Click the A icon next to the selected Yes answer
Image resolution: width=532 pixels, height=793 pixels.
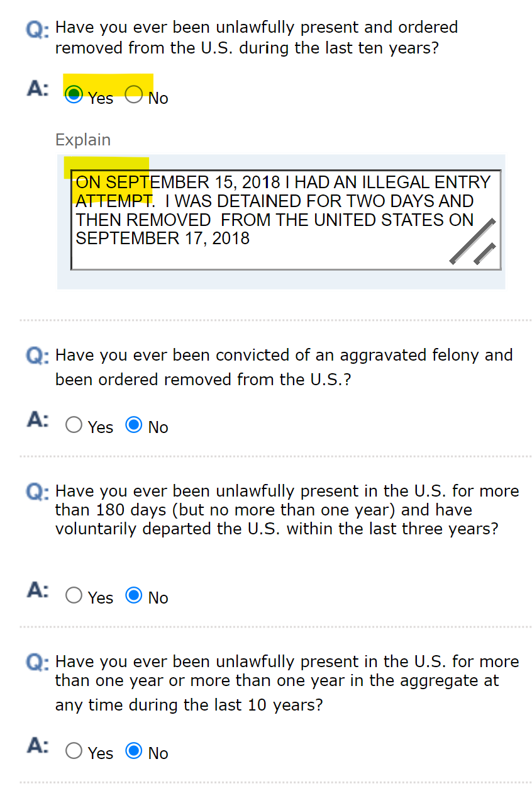38,89
